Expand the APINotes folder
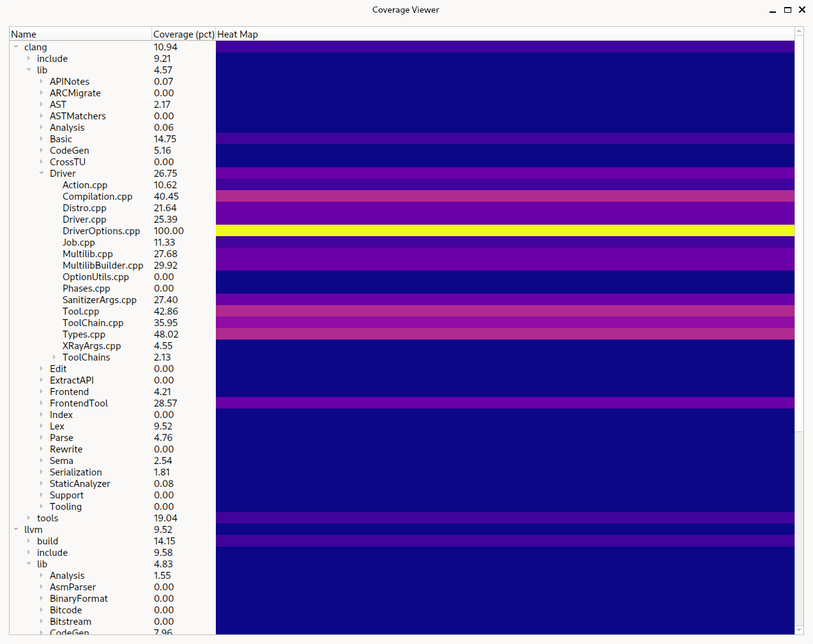 point(42,81)
